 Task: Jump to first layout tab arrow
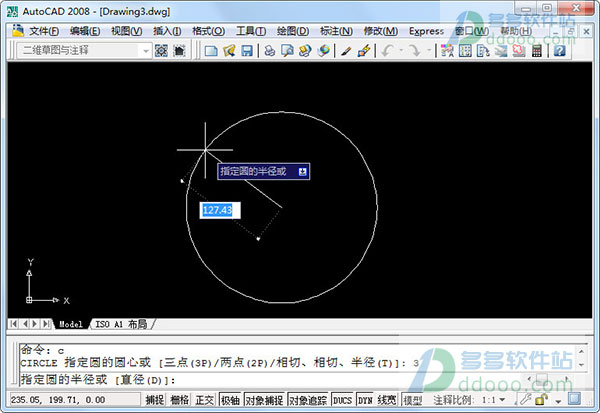(13, 324)
